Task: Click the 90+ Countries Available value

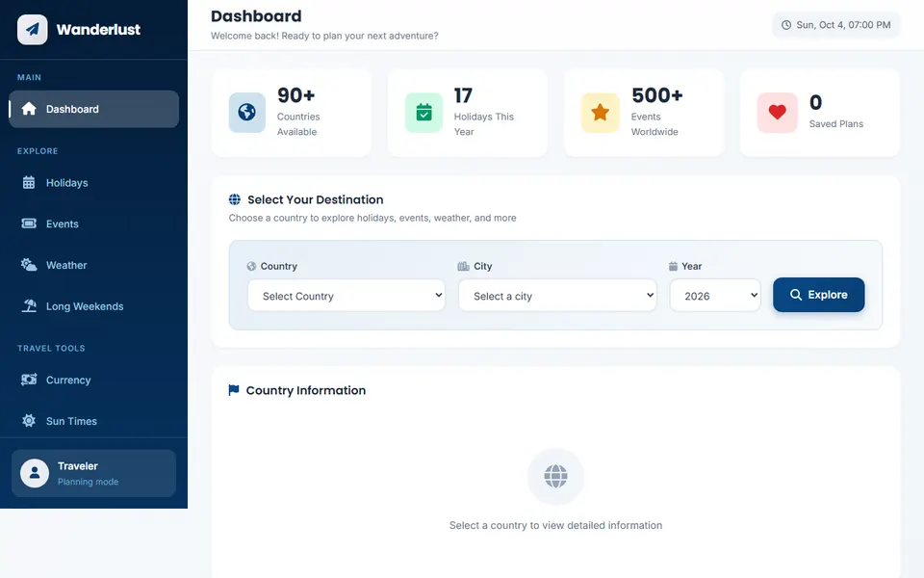Action: point(295,95)
